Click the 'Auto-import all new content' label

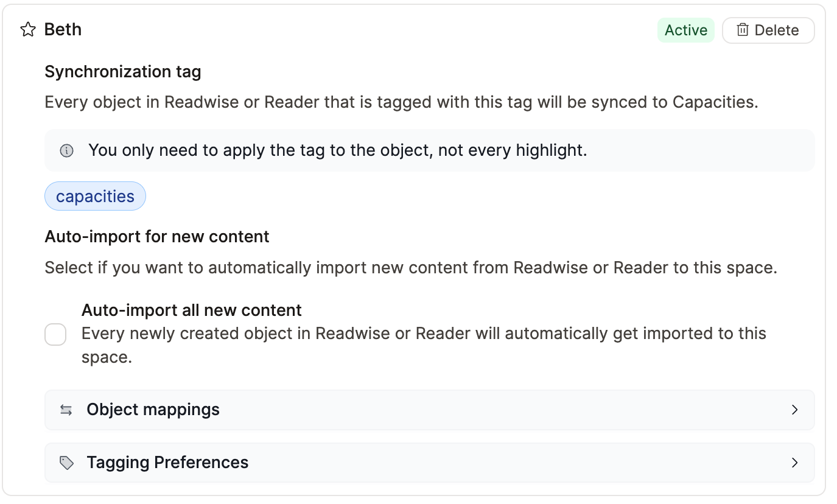(x=192, y=310)
